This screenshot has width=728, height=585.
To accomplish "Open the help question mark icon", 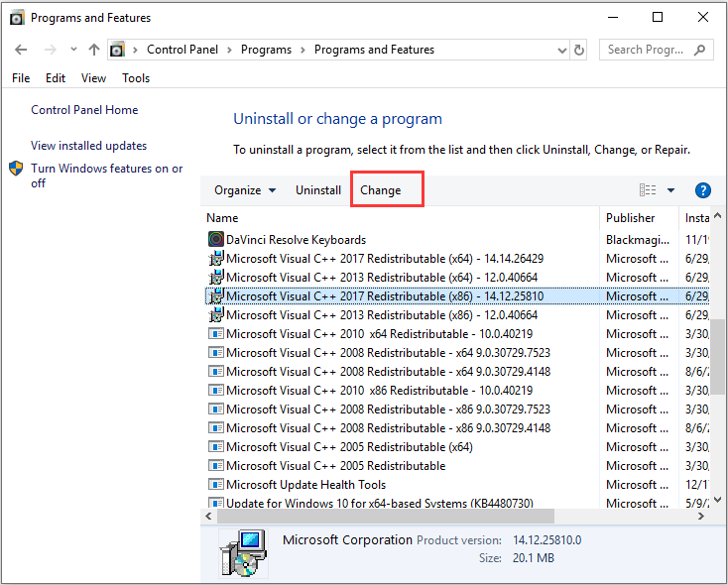I will [x=703, y=190].
